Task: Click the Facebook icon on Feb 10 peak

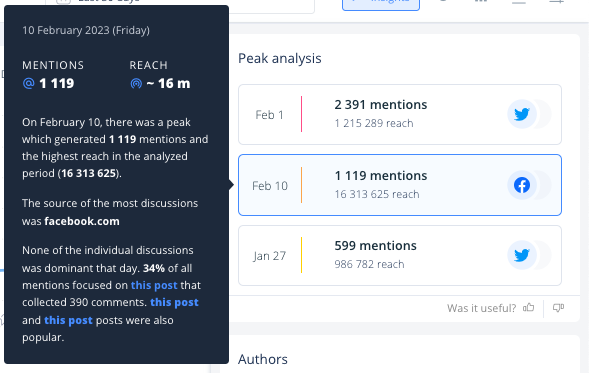Action: point(522,185)
